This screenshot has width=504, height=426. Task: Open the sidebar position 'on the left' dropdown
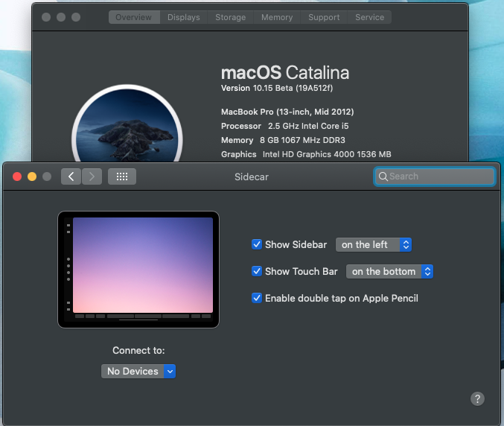click(x=374, y=245)
